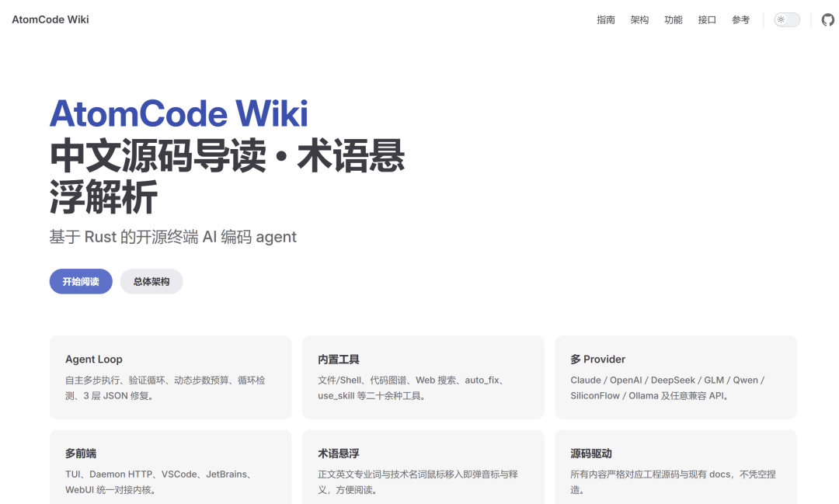Viewport: 839px width, 504px height.
Task: Click the 总体架构 button
Action: click(151, 281)
